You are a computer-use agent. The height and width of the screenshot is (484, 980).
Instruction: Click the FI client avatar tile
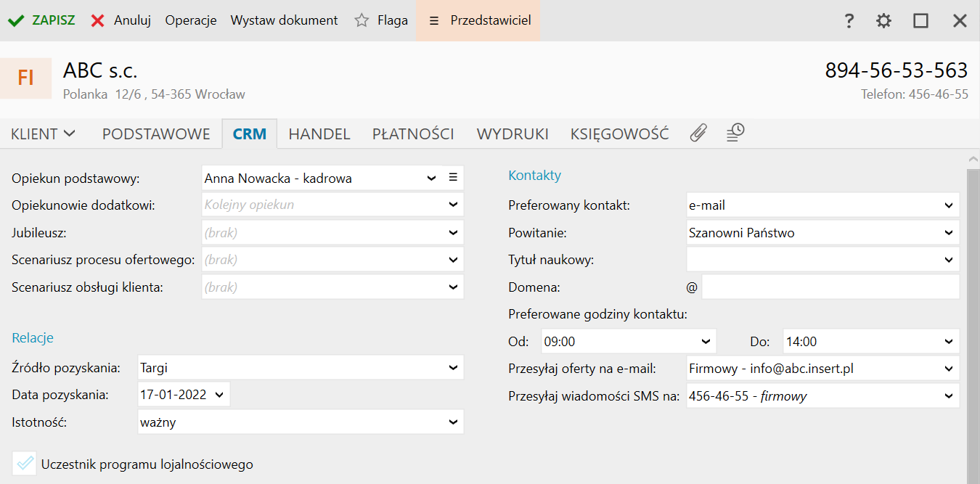point(26,78)
